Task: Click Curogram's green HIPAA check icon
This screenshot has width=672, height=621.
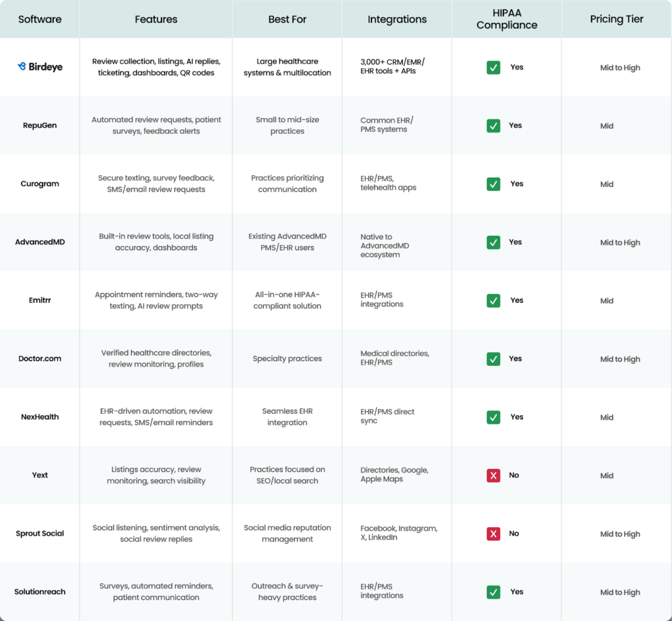Action: [x=493, y=184]
